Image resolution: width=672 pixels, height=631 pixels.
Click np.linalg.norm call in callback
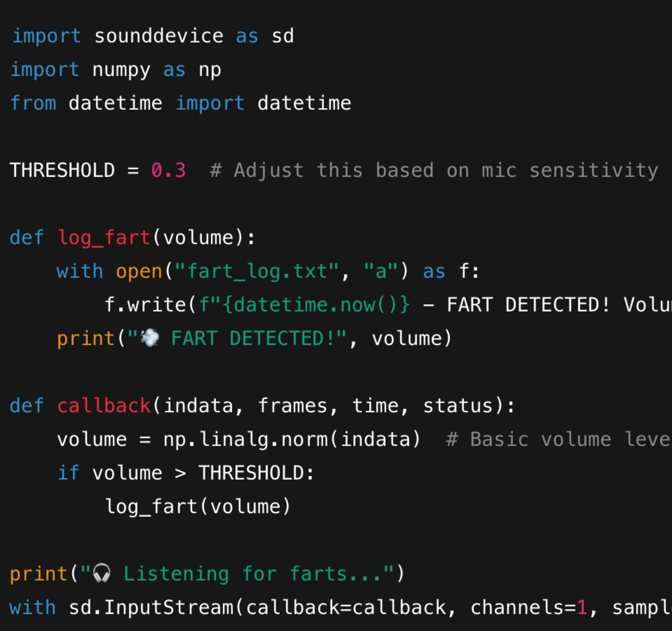point(245,439)
